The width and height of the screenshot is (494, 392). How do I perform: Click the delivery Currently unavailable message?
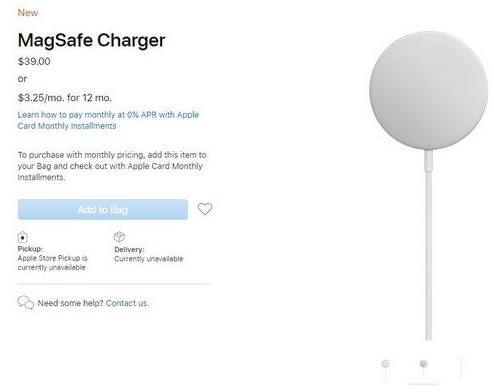pos(149,259)
